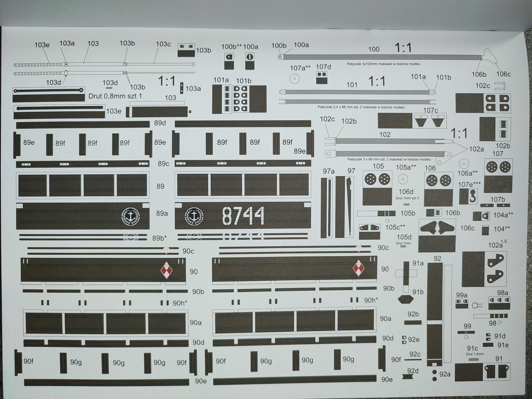Click the text 'Drut 0,8mm szt 1'
Screen dimensions: 532x399
point(115,96)
